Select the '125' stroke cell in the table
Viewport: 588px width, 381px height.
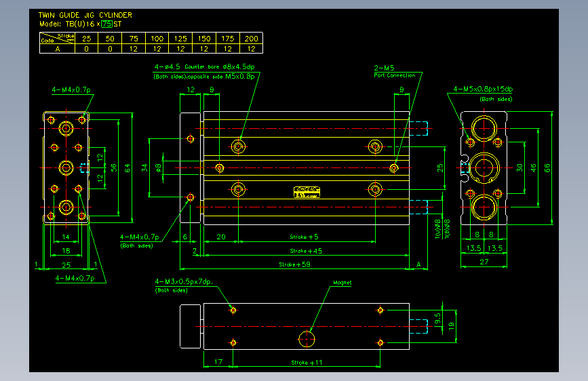[180, 38]
